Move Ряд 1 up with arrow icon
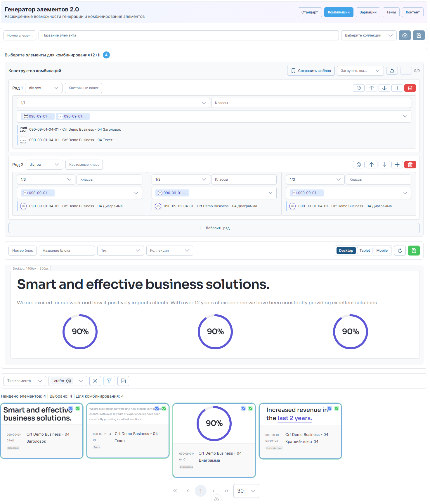This screenshot has height=504, width=430. pyautogui.click(x=372, y=88)
